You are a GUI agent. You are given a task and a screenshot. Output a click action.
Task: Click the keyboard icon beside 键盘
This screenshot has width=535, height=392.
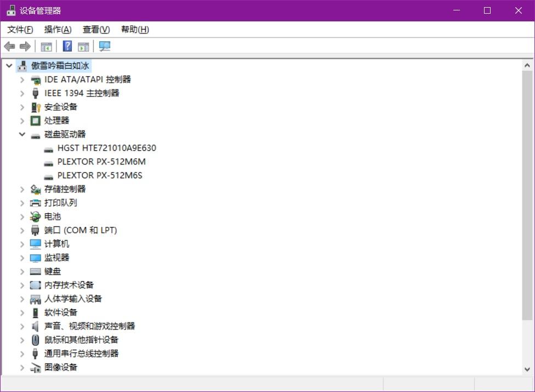[x=35, y=271]
